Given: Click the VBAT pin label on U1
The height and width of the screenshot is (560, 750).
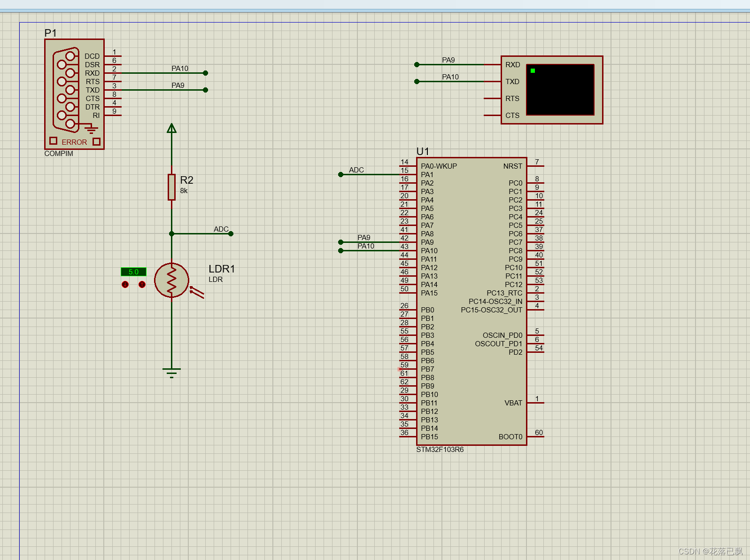Looking at the screenshot, I should [513, 403].
